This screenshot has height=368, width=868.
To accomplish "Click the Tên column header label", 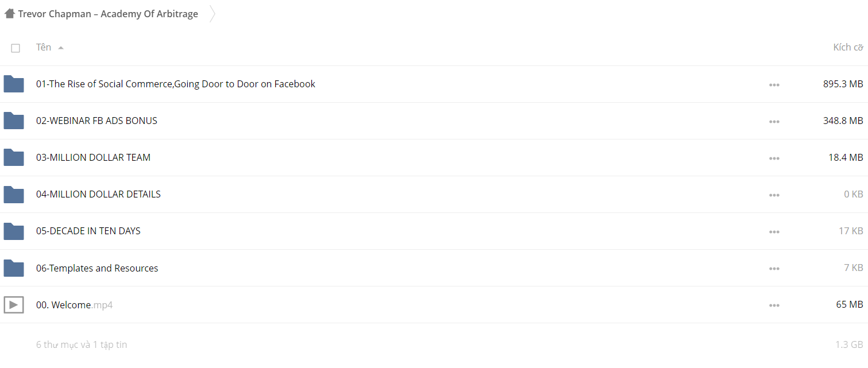I will click(44, 47).
